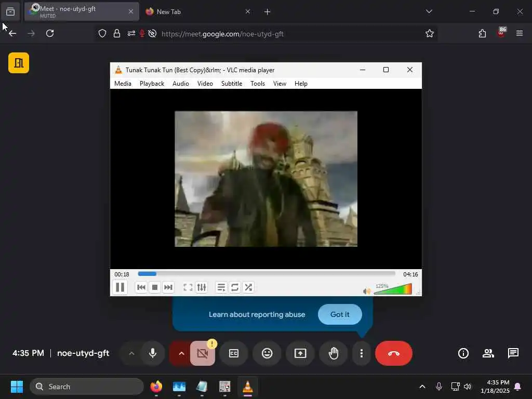Image resolution: width=532 pixels, height=399 pixels.
Task: Click the VLC video display area
Action: point(266,179)
